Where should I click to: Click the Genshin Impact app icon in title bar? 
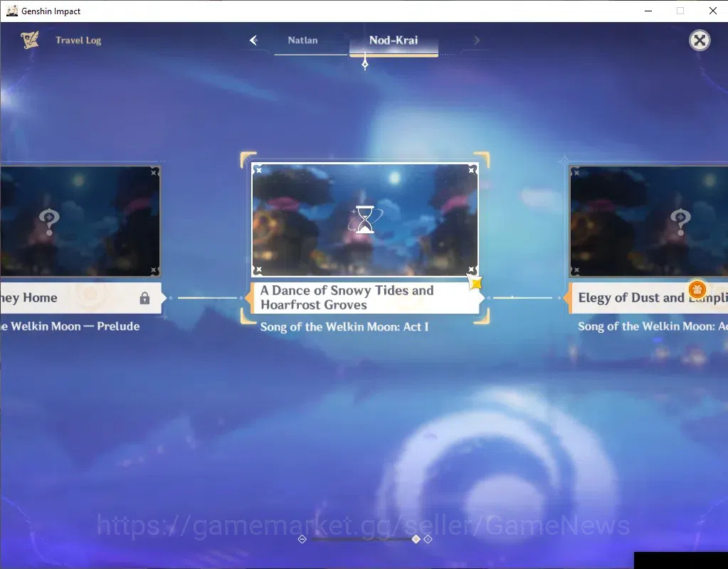11,11
